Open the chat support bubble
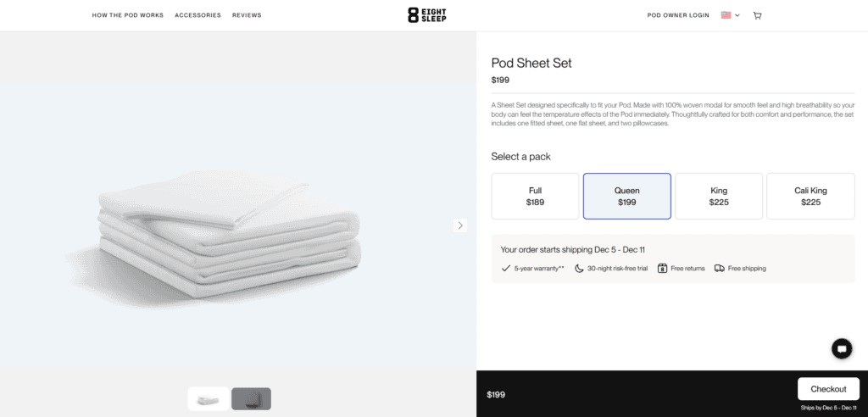This screenshot has height=417, width=868. pos(841,347)
